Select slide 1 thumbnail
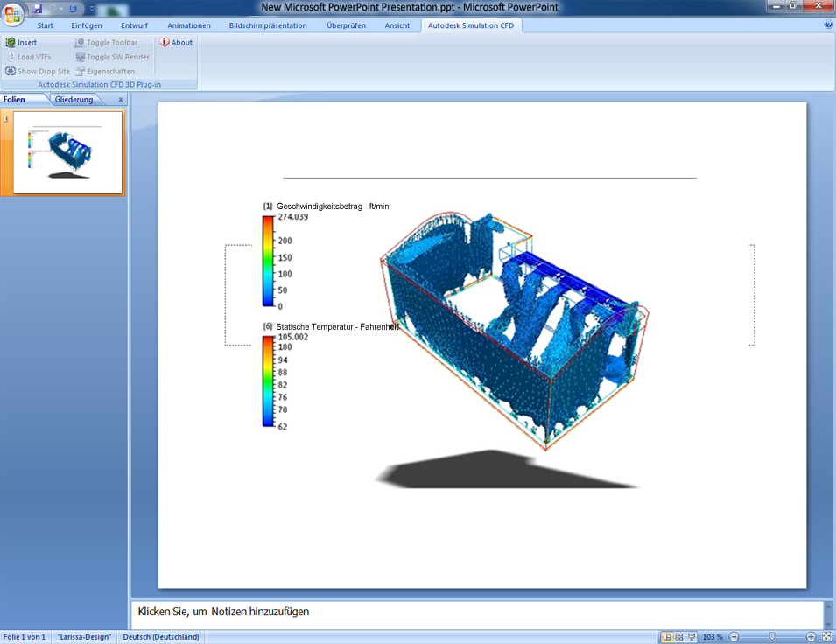The image size is (836, 644). (x=67, y=152)
